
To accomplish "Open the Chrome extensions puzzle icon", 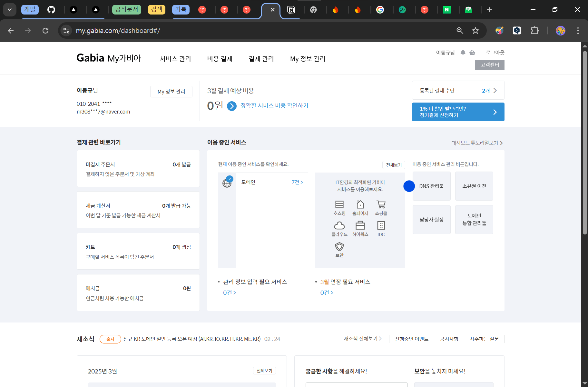I will (x=534, y=31).
